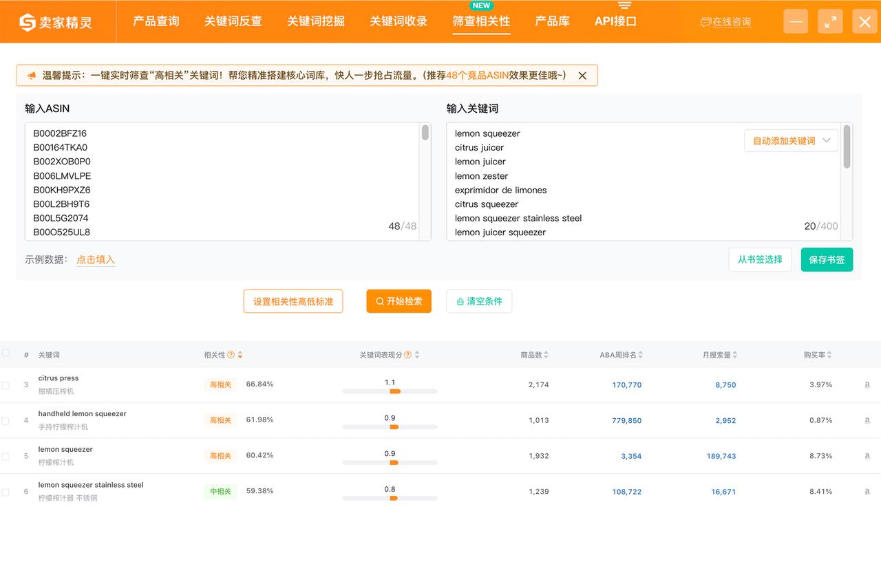The width and height of the screenshot is (881, 588).
Task: Toggle the select-all checkbox in table header
Action: (6, 353)
